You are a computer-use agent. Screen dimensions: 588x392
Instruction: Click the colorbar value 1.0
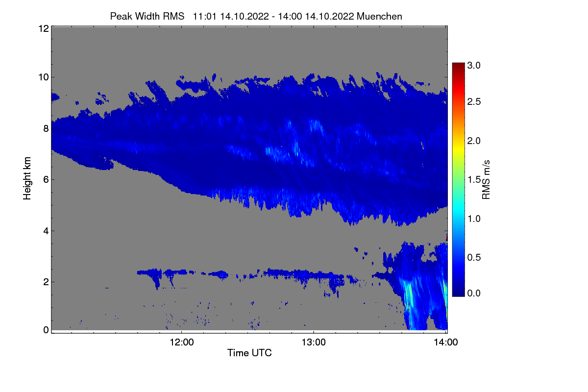[x=474, y=218]
